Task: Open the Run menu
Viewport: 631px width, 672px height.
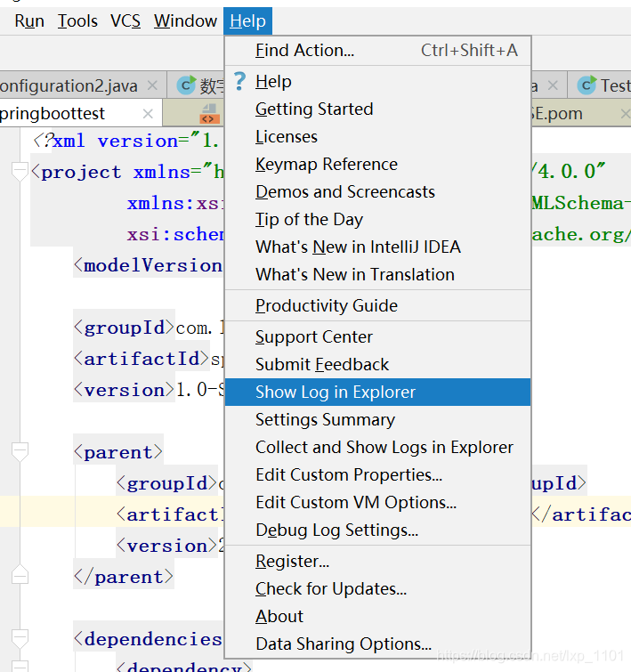Action: coord(29,21)
